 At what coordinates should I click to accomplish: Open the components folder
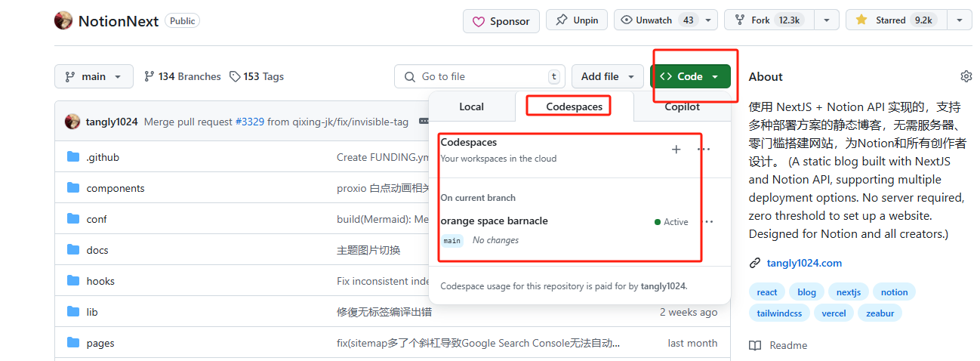coord(116,188)
